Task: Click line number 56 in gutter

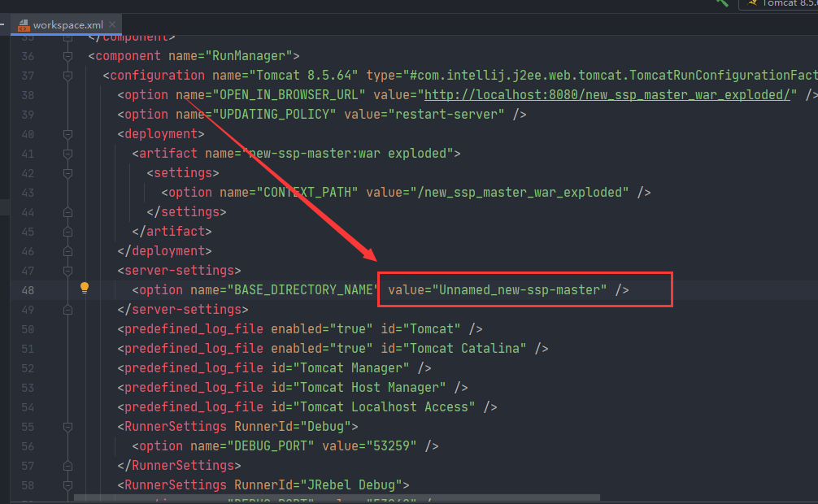Action: (x=28, y=446)
